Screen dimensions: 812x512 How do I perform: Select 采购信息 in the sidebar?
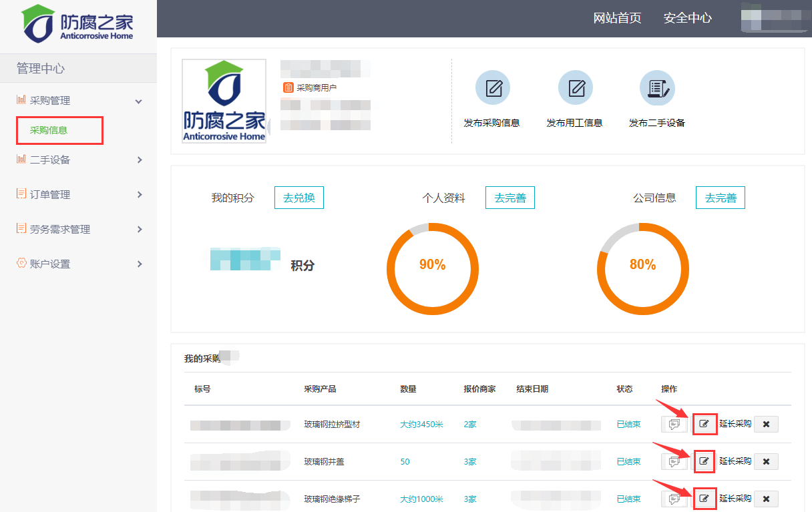49,130
